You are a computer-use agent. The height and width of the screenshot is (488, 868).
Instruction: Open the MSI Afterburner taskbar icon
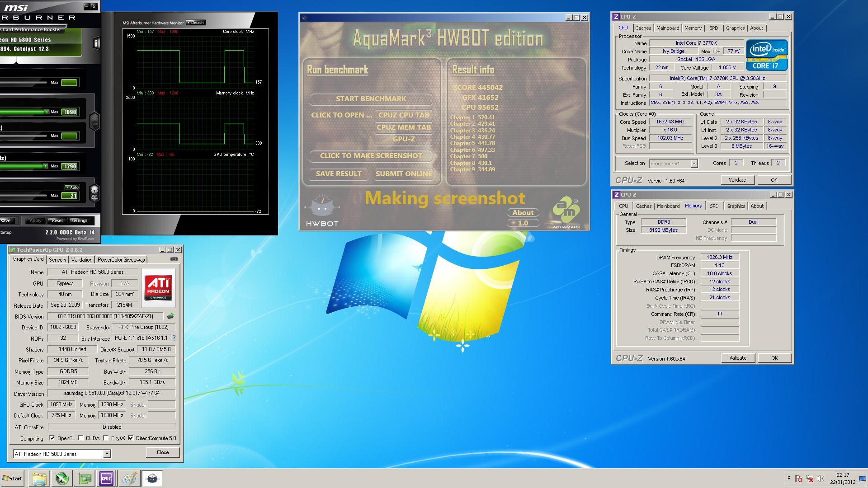[62, 479]
